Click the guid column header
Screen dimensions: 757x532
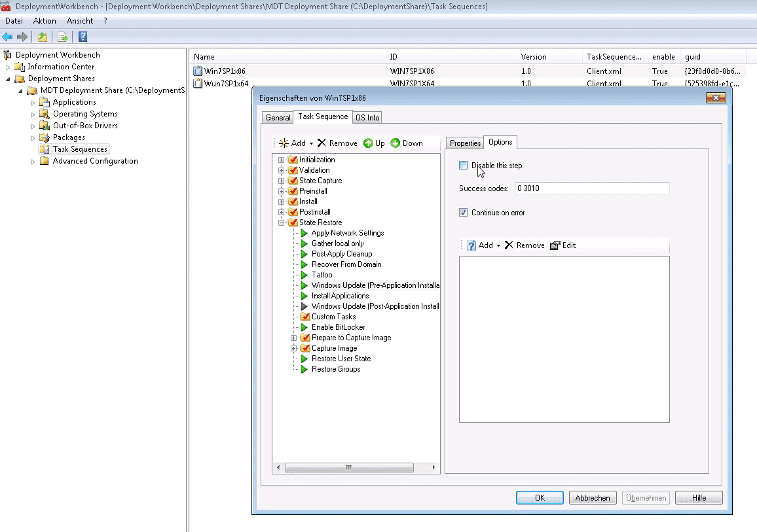tap(714, 57)
